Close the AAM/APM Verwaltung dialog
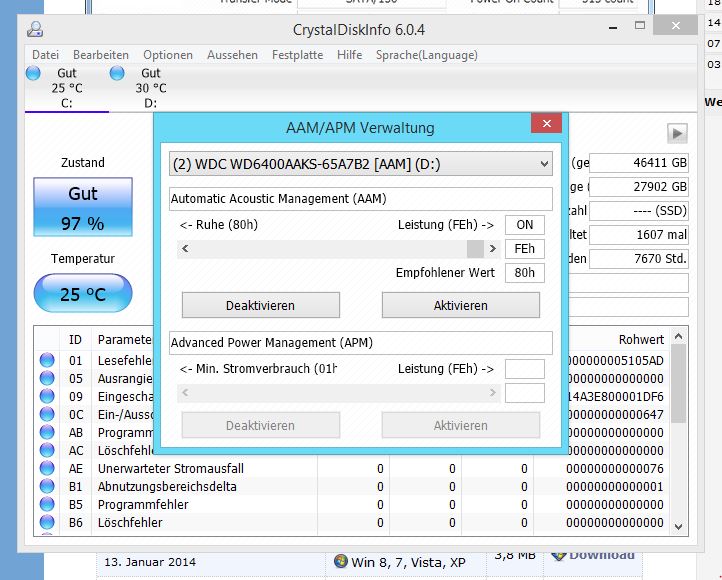This screenshot has height=580, width=722. 547,123
